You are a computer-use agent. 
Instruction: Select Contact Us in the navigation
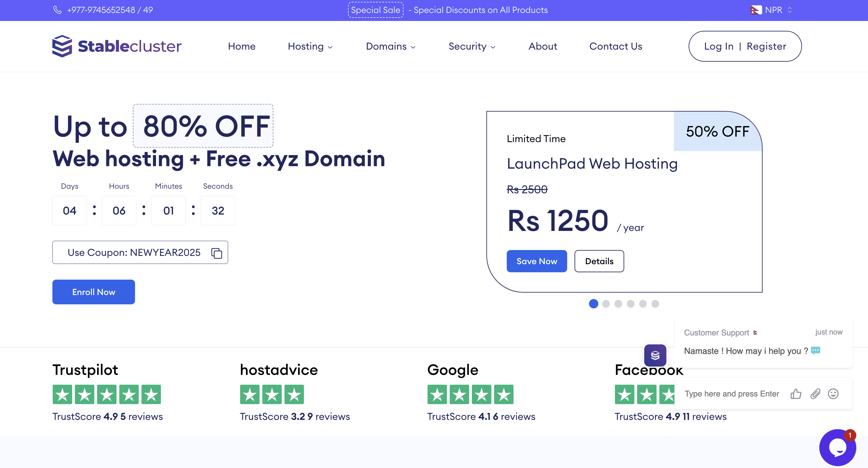pyautogui.click(x=615, y=46)
